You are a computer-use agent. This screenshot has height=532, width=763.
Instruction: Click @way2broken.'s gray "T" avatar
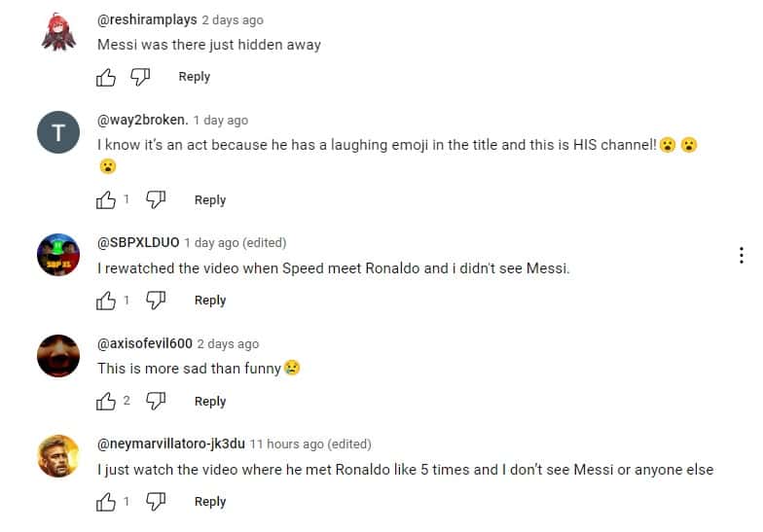(x=57, y=133)
